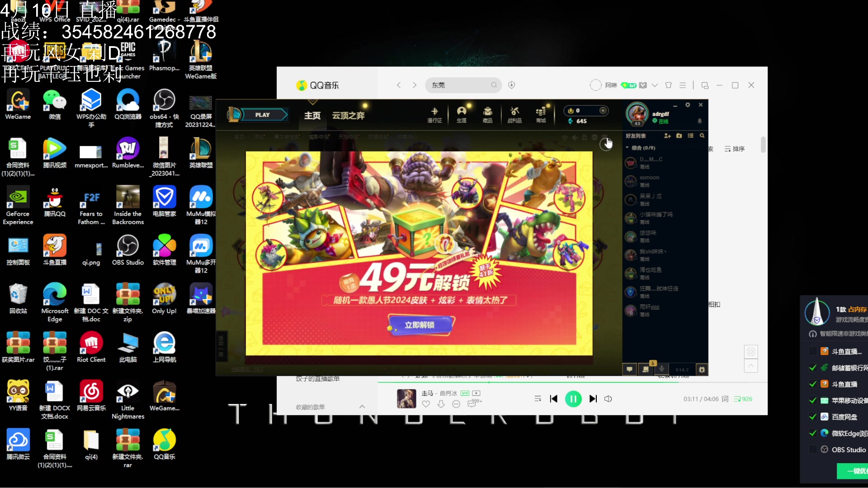This screenshot has height=488, width=868.
Task: Like the song with the heart icon
Action: pos(426,404)
